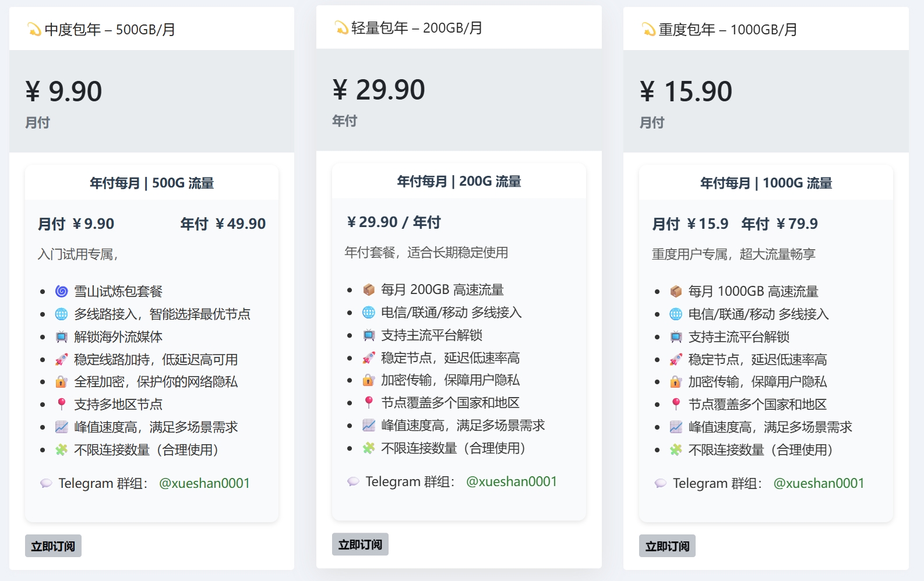Click the icon beside 重度包年 – 1000GB/月 title
924x581 pixels.
[x=648, y=29]
